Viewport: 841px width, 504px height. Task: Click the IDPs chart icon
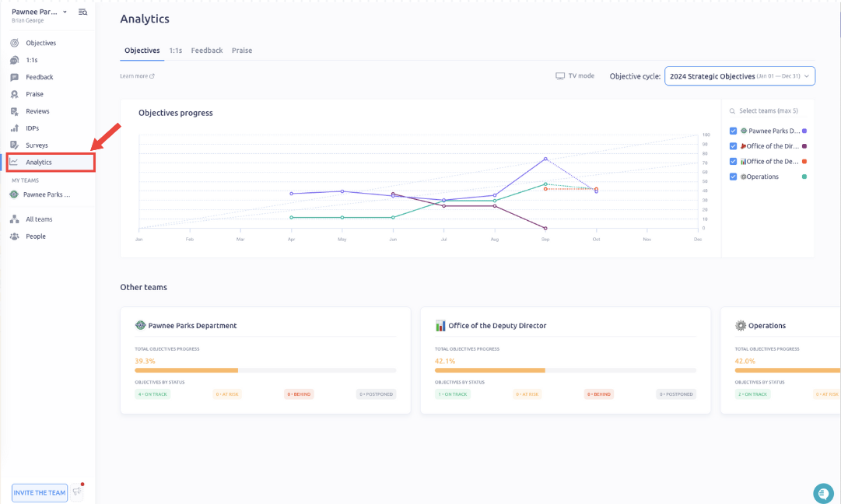point(14,128)
